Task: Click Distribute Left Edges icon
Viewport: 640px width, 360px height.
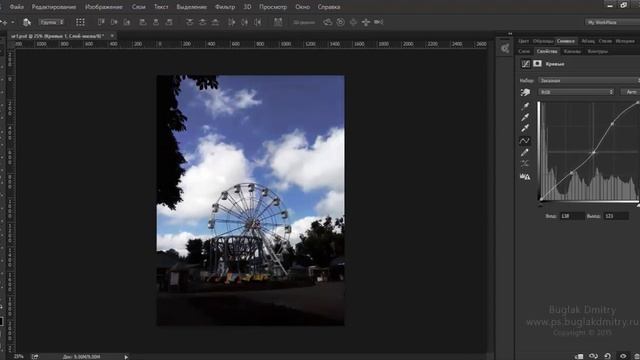Action: tap(232, 22)
